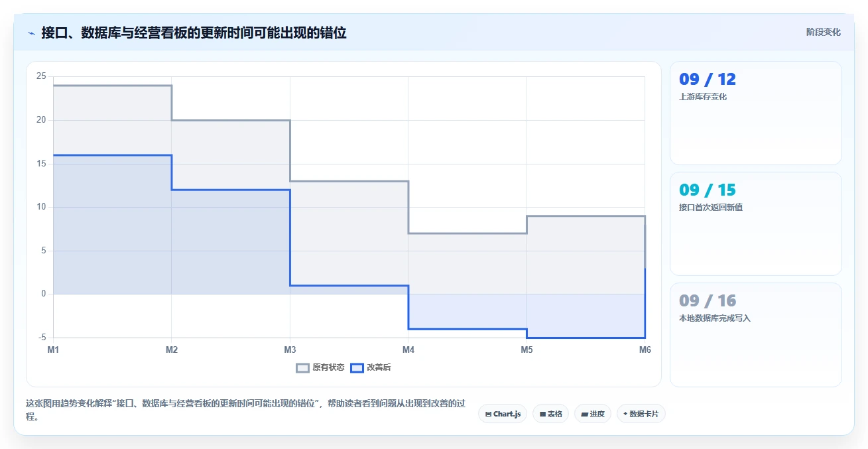Click the 接口首次返回新值 caption
Image resolution: width=868 pixels, height=449 pixels.
click(711, 208)
